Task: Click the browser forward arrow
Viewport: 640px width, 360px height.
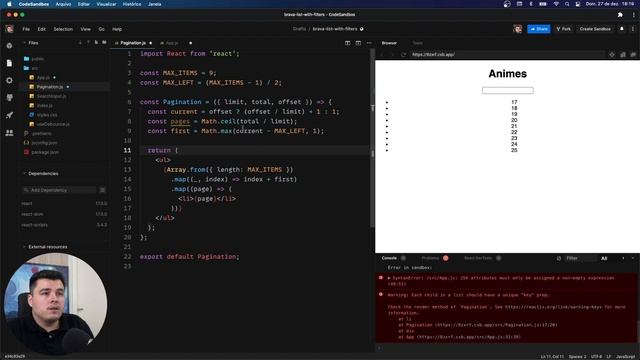Action: click(x=392, y=54)
